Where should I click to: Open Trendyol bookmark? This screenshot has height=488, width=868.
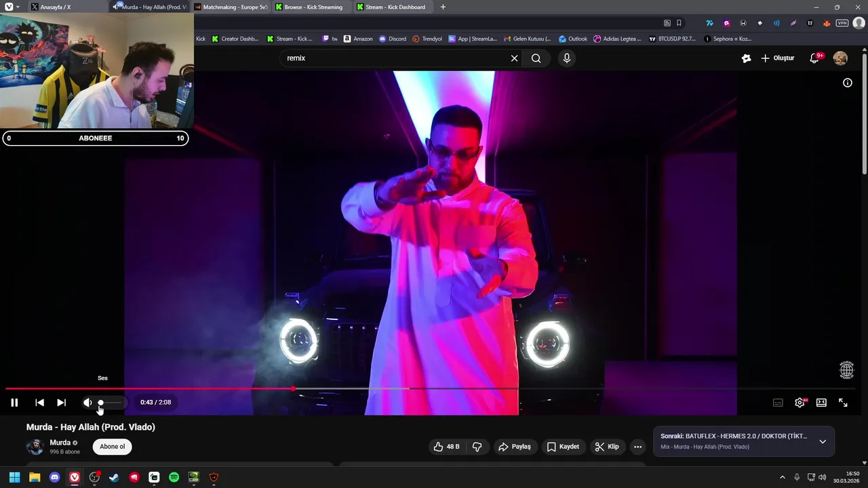427,39
